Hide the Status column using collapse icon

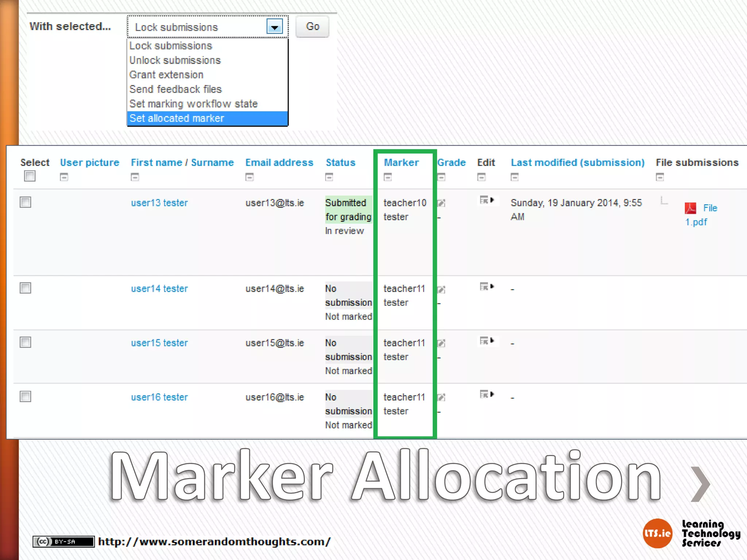pos(329,177)
